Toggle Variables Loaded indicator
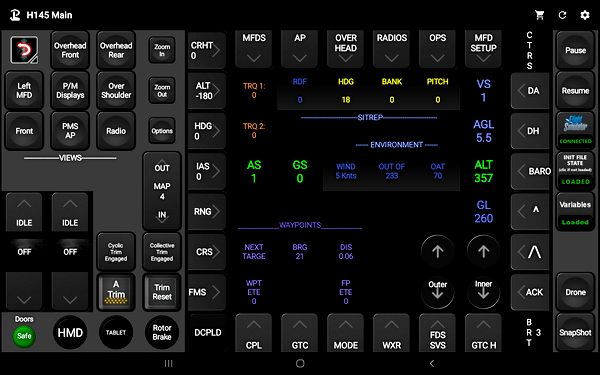 coord(576,211)
